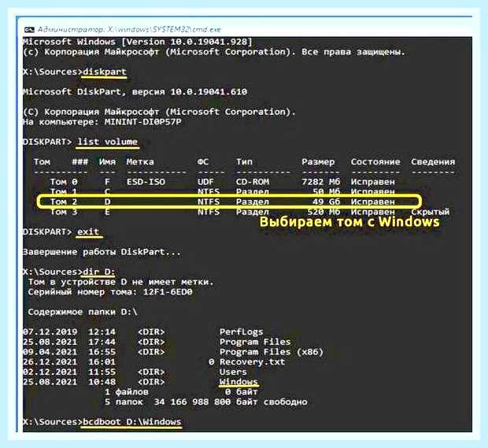
Task: Click the '49 Гб' size value
Action: [327, 202]
